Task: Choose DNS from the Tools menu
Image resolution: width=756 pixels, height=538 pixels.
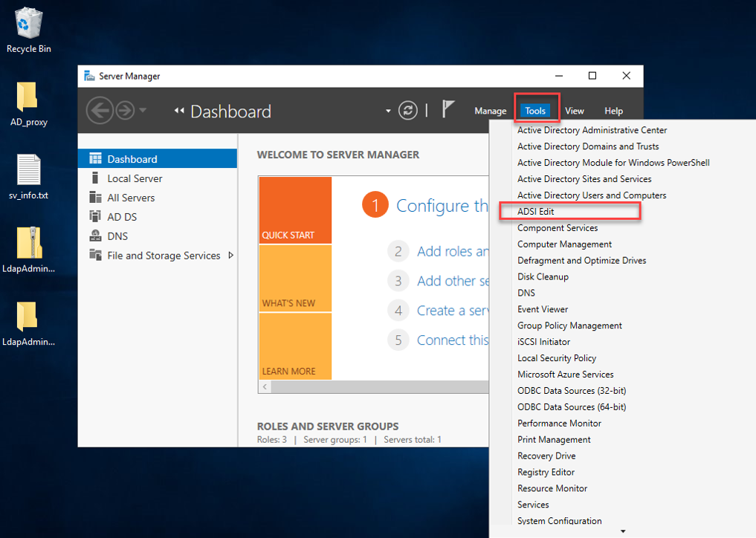Action: click(x=526, y=293)
